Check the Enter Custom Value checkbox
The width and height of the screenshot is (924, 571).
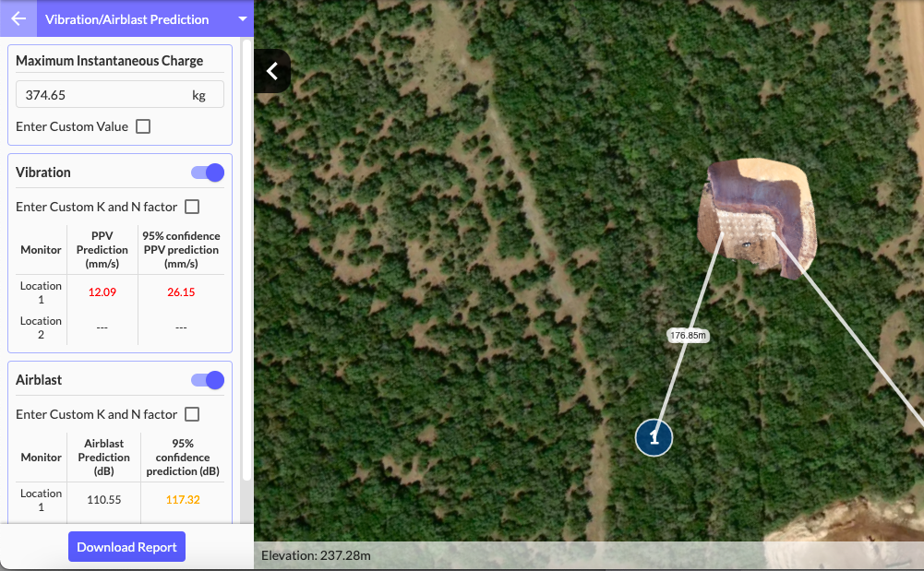coord(143,126)
